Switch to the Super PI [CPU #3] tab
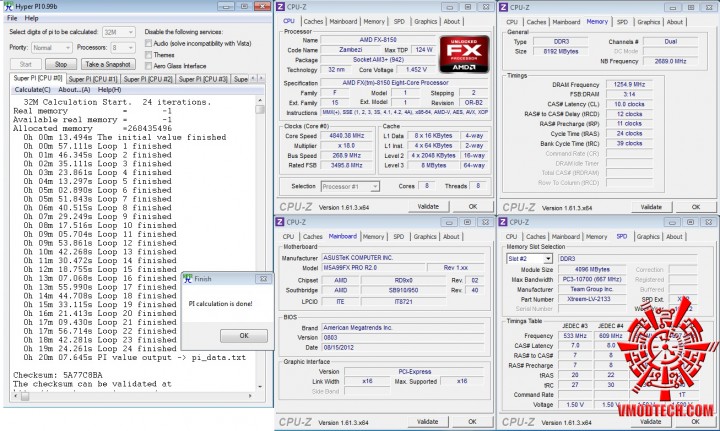This screenshot has height=431, width=720. tap(202, 79)
